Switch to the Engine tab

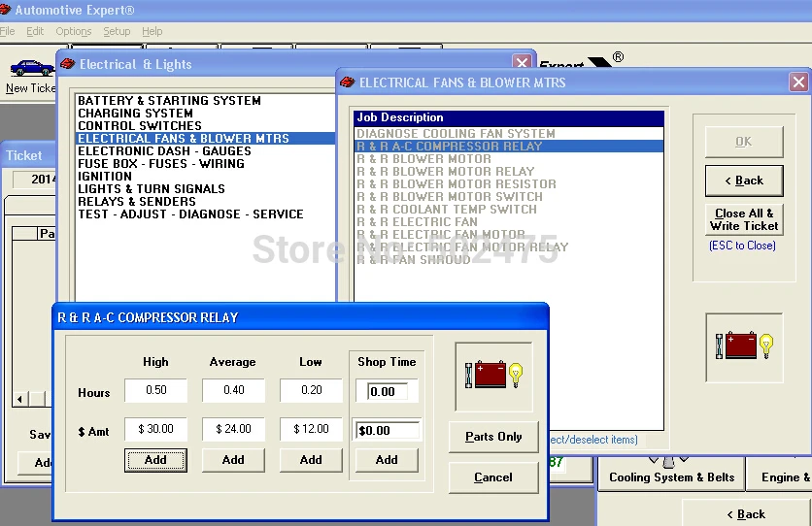tap(779, 475)
